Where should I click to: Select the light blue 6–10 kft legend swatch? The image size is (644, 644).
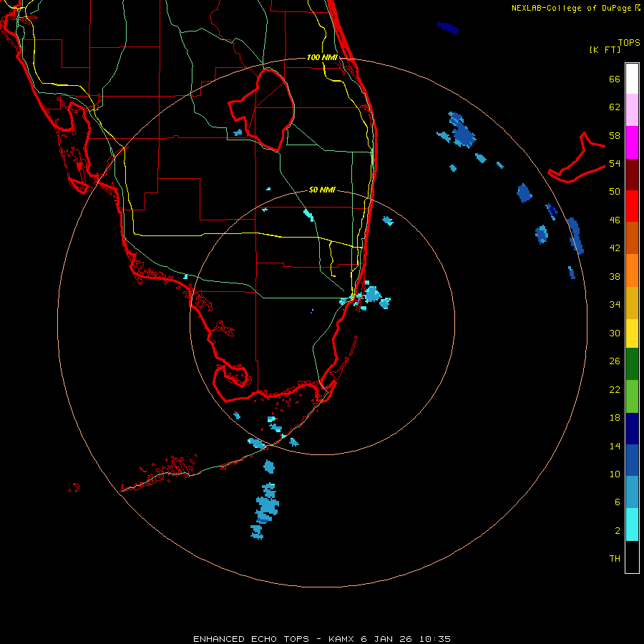632,492
